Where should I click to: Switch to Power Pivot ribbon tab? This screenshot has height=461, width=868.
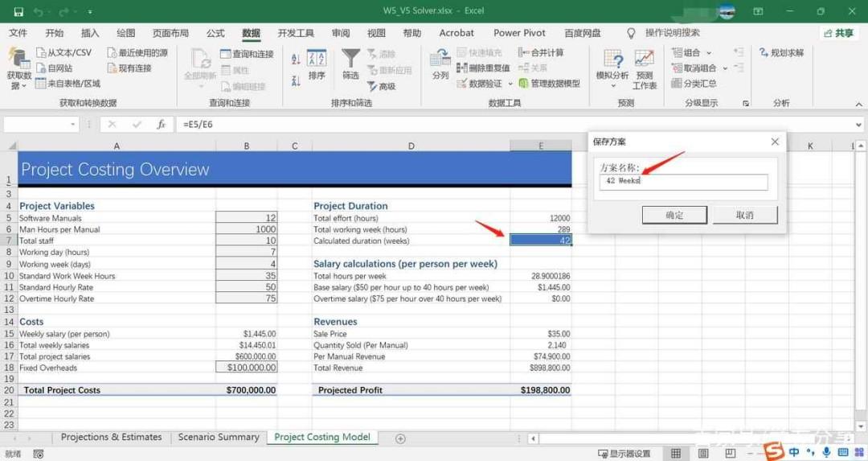pyautogui.click(x=519, y=33)
